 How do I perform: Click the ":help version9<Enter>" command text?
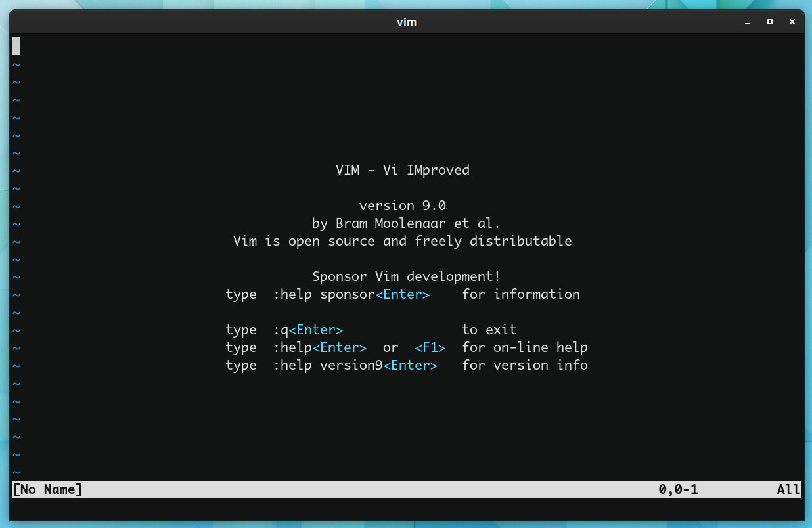tap(355, 365)
